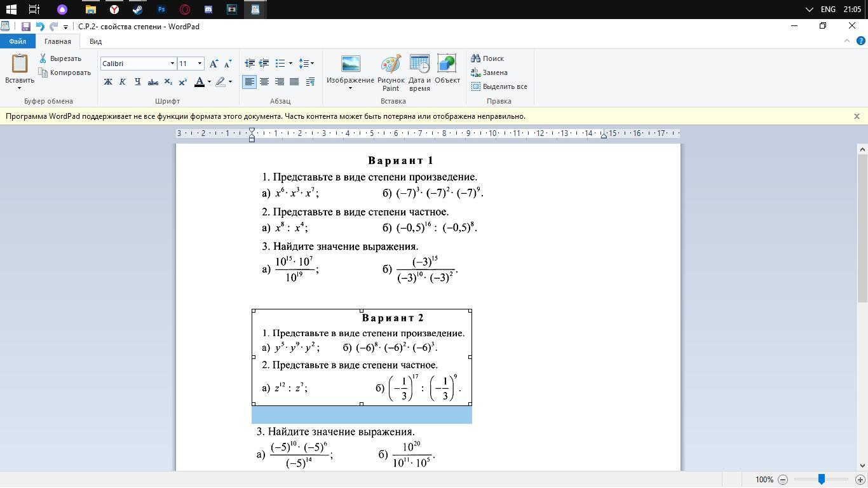The image size is (868, 488).
Task: Toggle bold formatting
Action: pos(108,82)
